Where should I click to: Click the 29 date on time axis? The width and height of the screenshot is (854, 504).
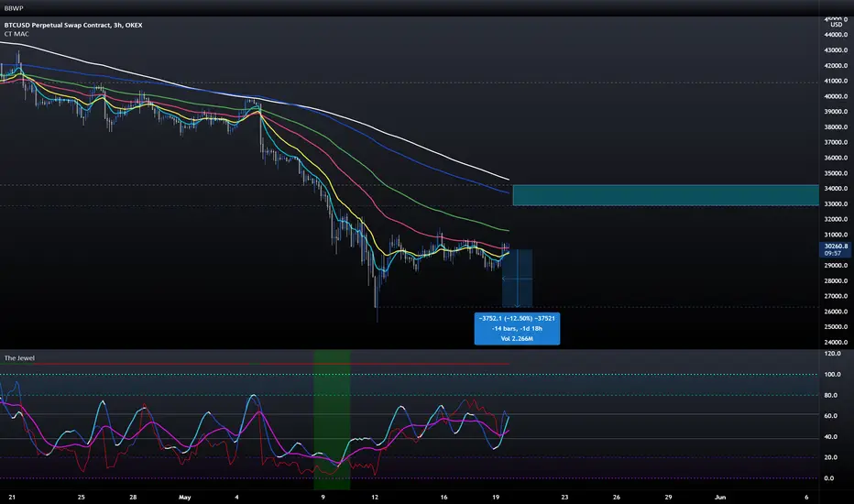click(x=668, y=497)
